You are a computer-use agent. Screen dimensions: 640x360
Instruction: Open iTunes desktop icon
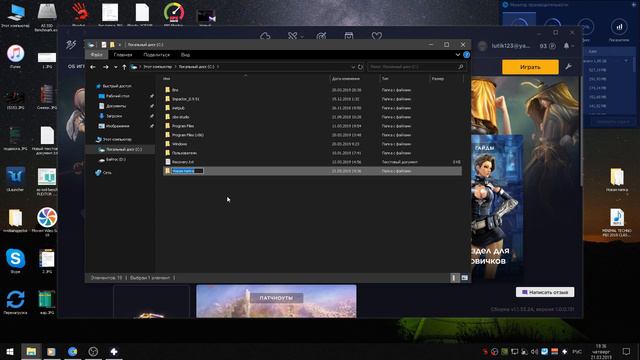point(15,56)
